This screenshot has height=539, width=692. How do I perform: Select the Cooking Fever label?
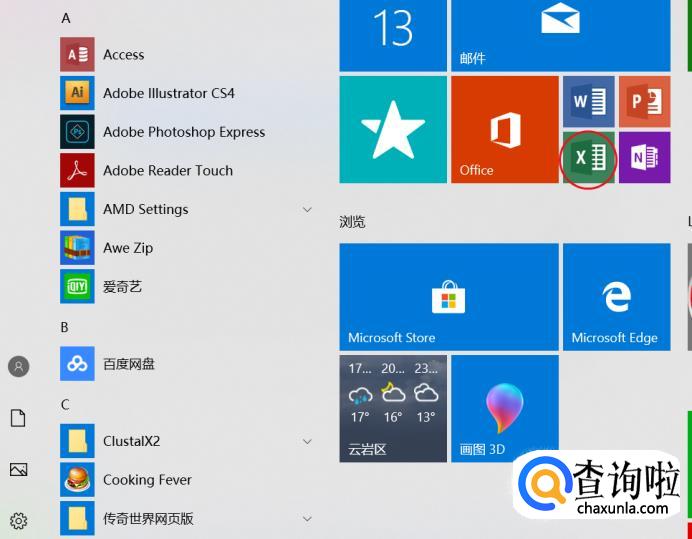click(x=147, y=480)
